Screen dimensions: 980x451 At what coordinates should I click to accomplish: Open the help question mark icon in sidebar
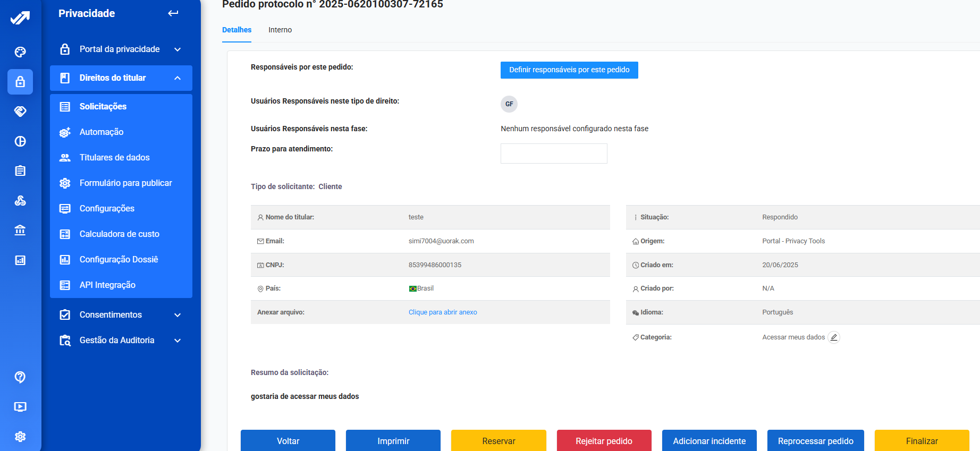click(x=20, y=377)
